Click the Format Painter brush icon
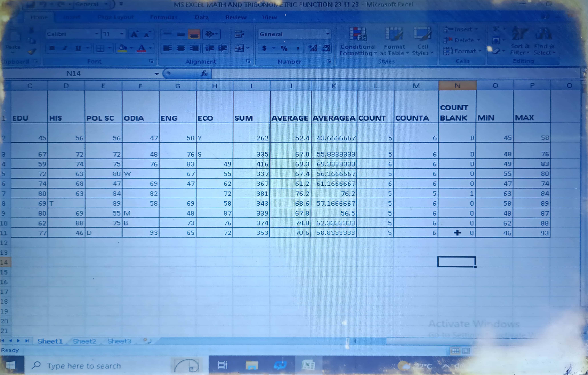The height and width of the screenshot is (375, 588). pos(32,52)
